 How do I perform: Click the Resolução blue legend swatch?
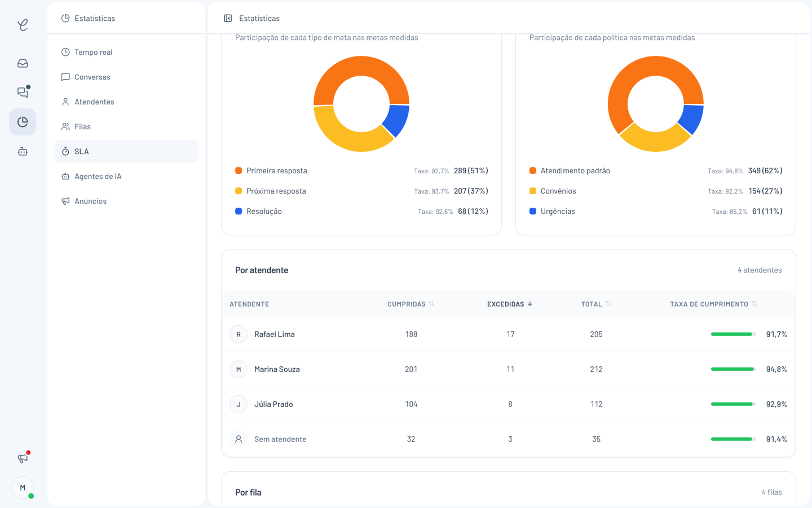[239, 211]
